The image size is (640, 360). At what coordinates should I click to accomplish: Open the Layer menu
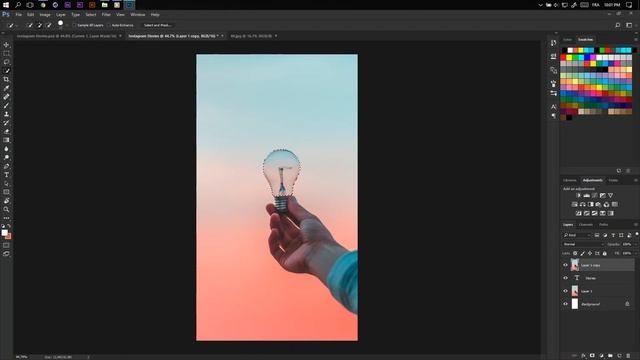(x=60, y=14)
